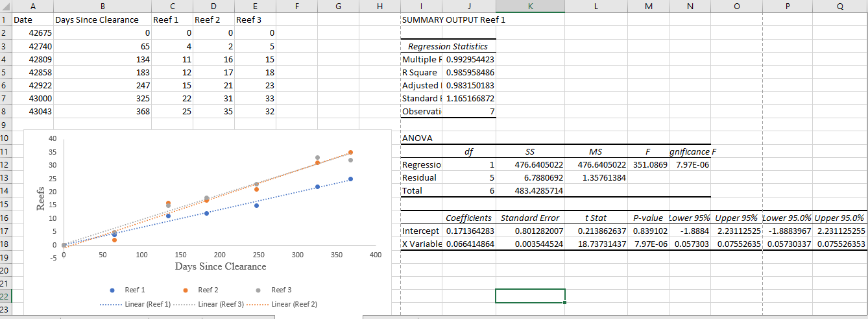Viewport: 868px width, 319px height.
Task: Select row 9 header
Action: pos(5,125)
